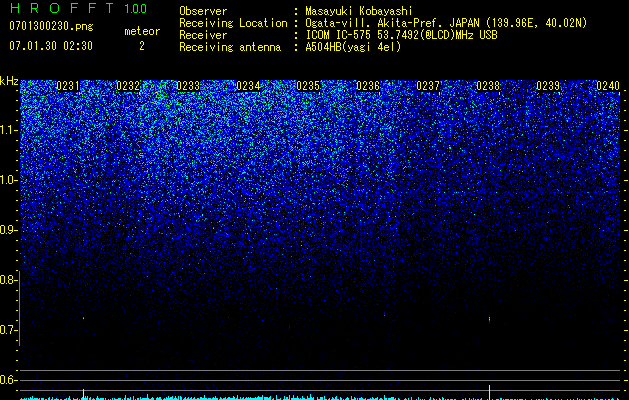Click the 0235 time marker

point(308,86)
